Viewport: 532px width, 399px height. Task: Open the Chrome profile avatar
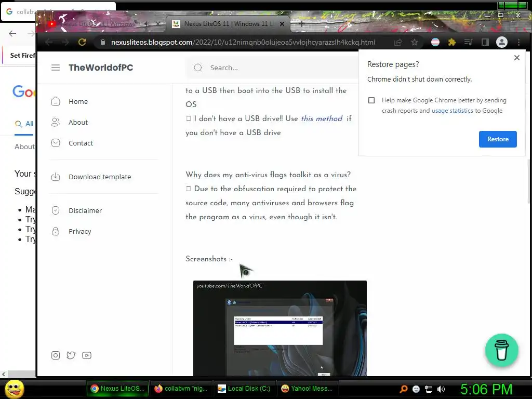502,42
